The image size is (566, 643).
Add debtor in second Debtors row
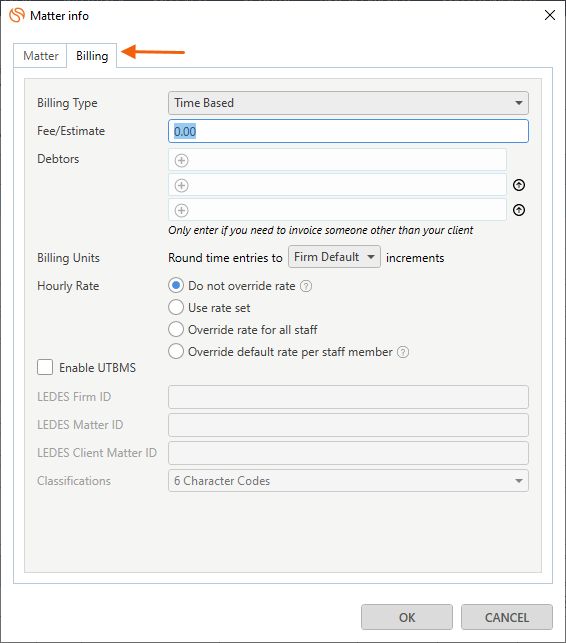point(181,185)
